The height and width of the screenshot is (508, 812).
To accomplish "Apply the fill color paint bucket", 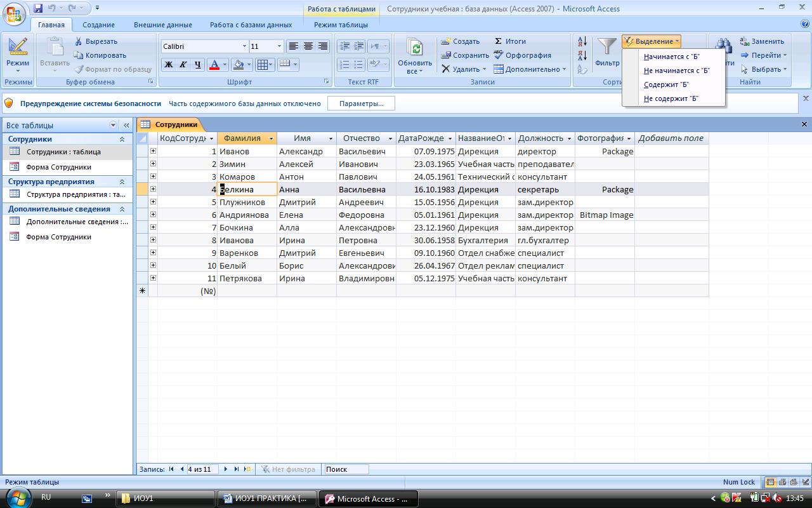I will pos(238,65).
